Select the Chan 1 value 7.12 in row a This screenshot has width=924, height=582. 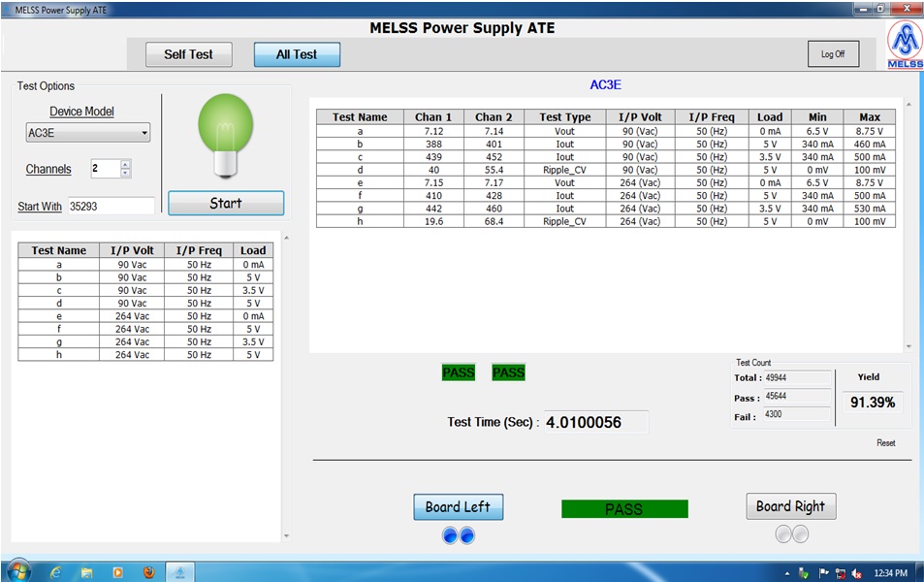[x=433, y=131]
